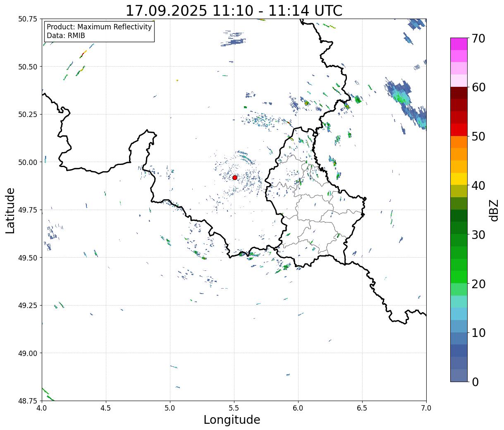Click the bright green swatch just above 20 dBZ
The height and width of the screenshot is (430, 504).
click(x=459, y=277)
